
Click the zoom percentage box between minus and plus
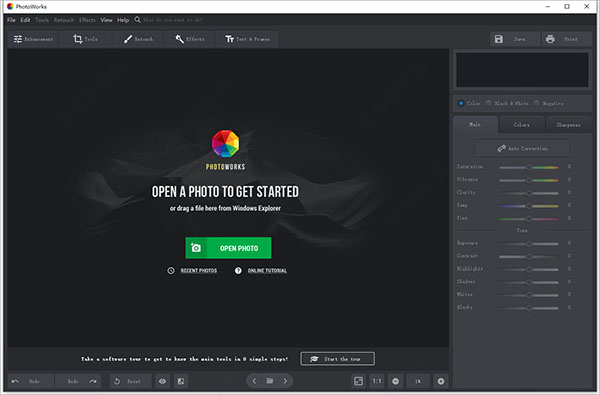coord(418,381)
